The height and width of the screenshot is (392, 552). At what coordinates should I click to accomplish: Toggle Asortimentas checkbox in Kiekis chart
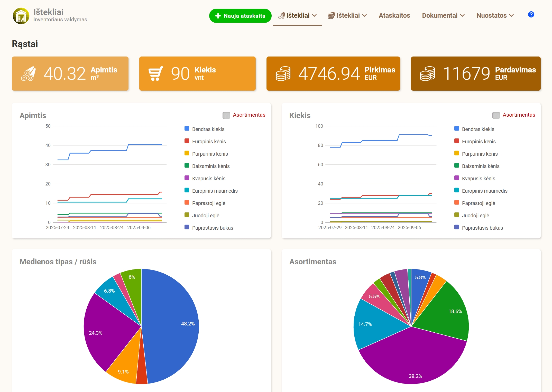point(496,115)
